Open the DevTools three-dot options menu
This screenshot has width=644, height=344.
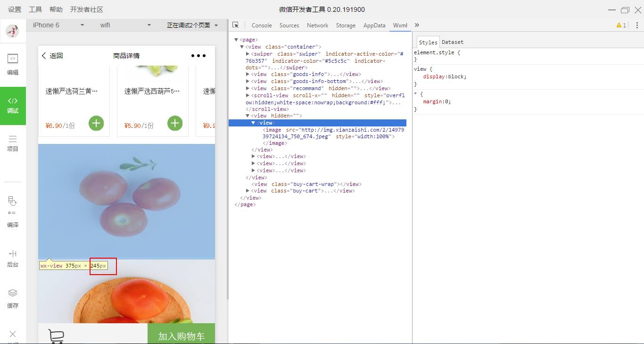(637, 25)
